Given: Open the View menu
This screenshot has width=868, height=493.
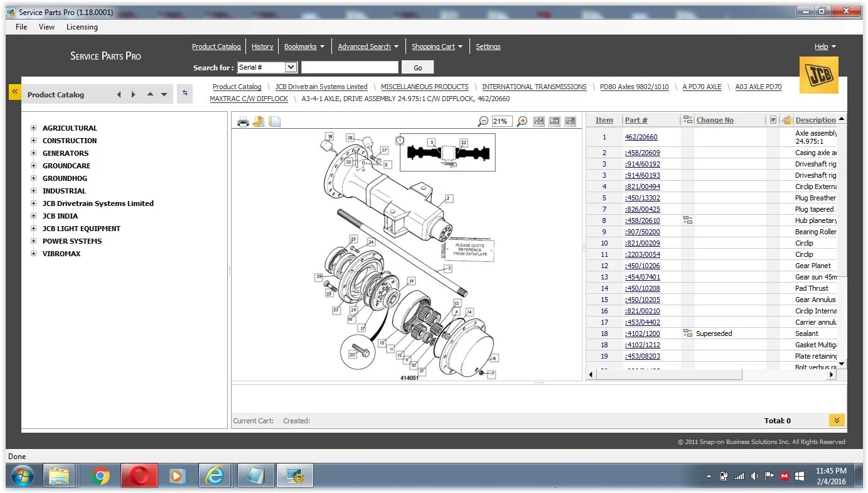Looking at the screenshot, I should click(46, 27).
